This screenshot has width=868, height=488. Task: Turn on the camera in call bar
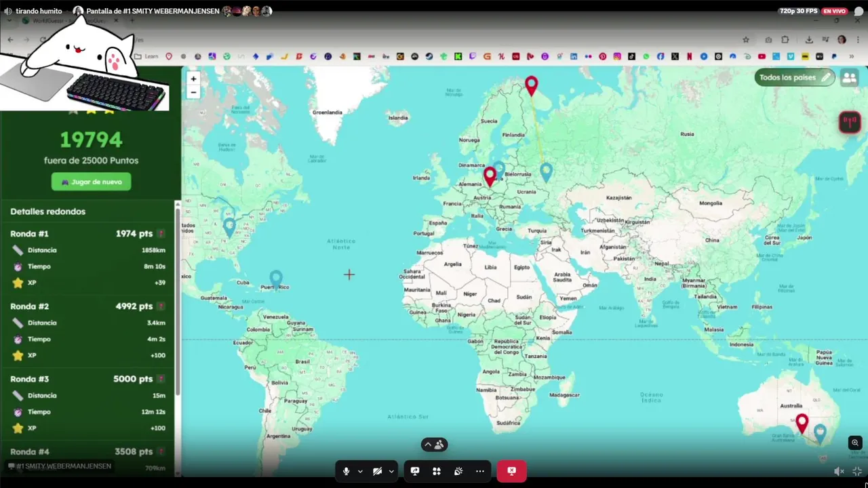pos(378,471)
